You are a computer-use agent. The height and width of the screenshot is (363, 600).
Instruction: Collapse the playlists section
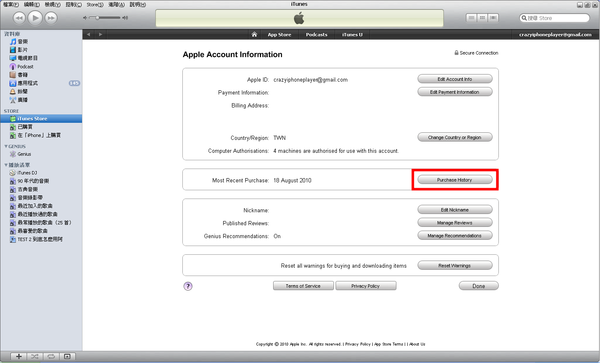(6, 165)
